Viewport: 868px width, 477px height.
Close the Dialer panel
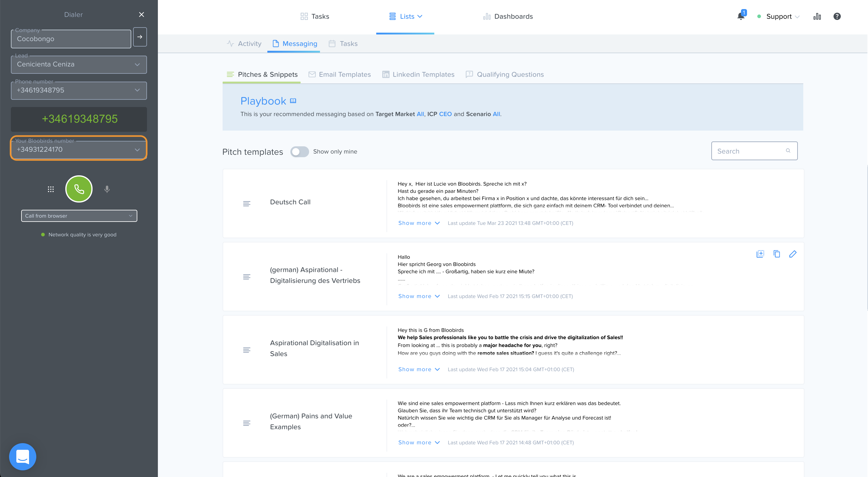pos(142,15)
